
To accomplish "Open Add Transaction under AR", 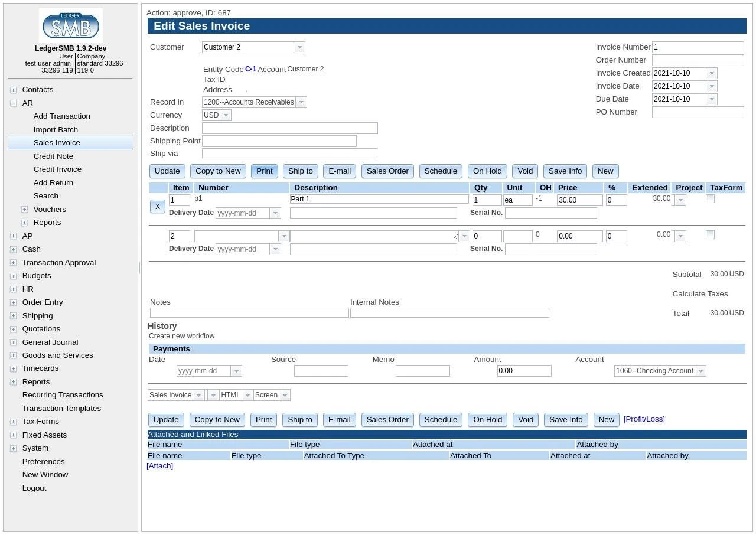I will point(61,116).
